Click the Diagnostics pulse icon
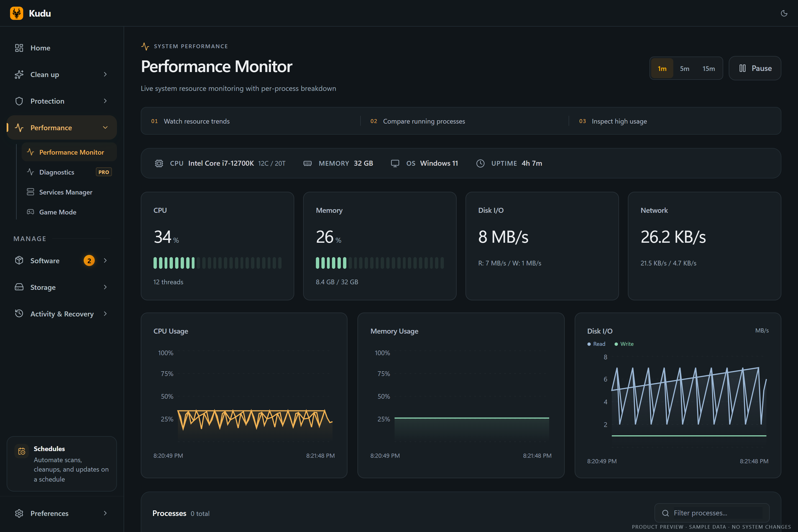The height and width of the screenshot is (532, 798). 30,172
